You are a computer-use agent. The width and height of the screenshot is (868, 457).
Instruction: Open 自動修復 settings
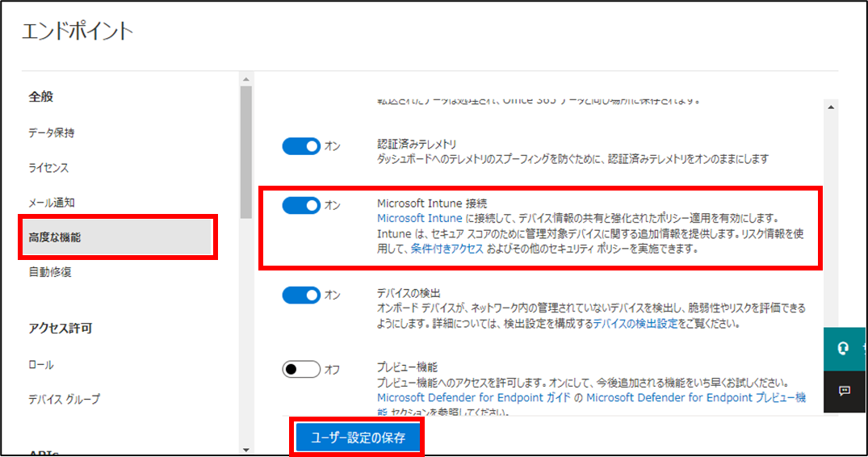point(50,272)
